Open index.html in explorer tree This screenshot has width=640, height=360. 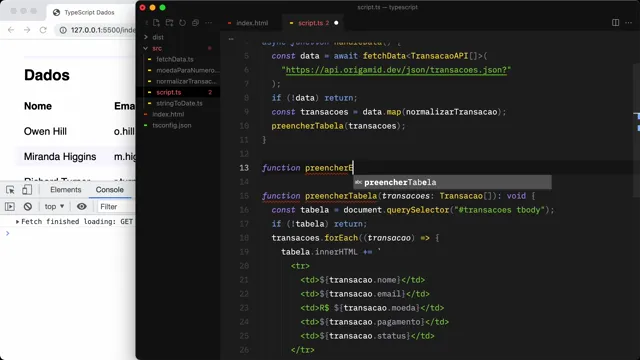click(x=168, y=114)
